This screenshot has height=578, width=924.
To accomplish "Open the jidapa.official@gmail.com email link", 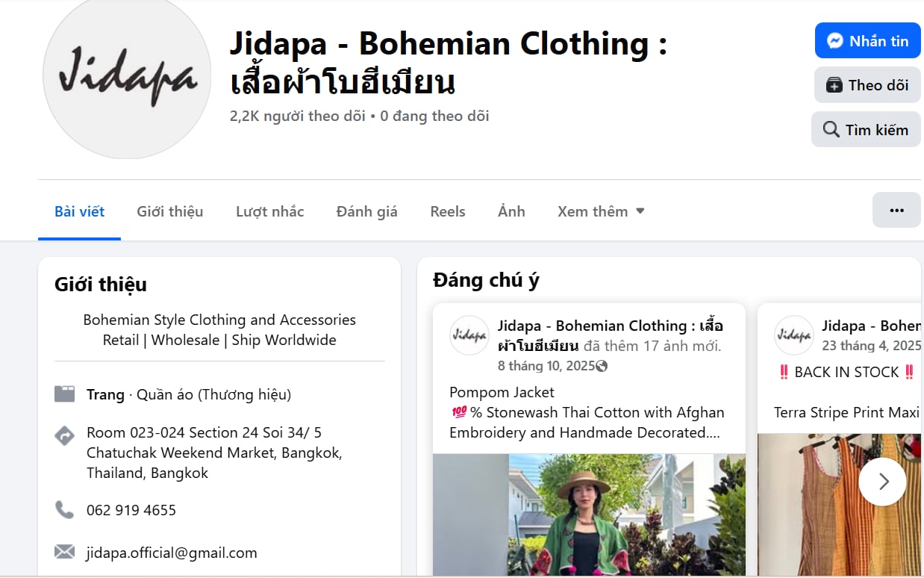I will [172, 553].
